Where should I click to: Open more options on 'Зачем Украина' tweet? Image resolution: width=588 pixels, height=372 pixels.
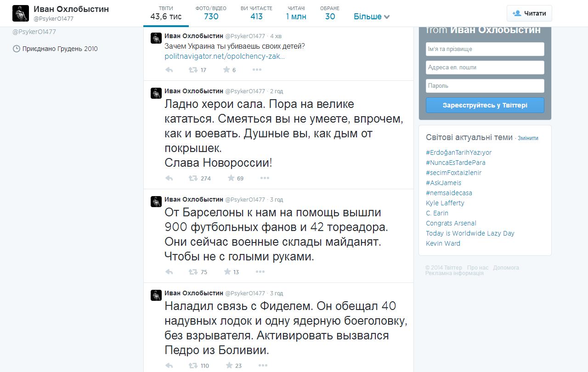(257, 70)
